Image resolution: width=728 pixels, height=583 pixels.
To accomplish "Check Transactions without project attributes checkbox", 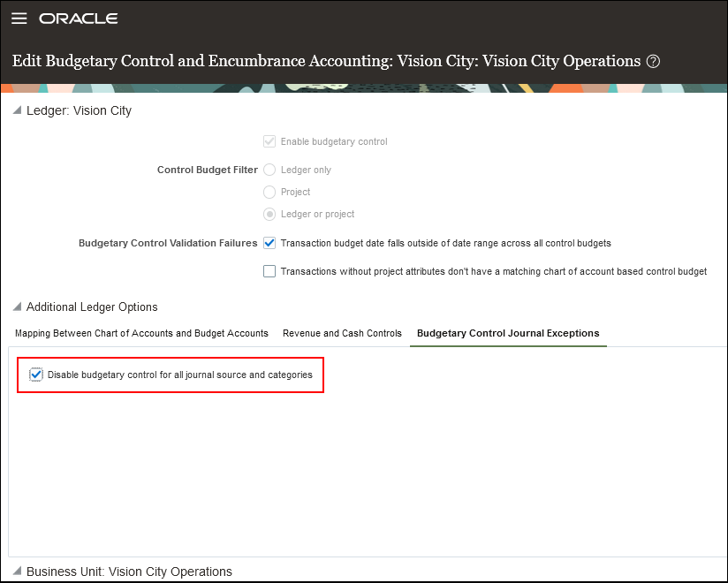I will coord(269,271).
